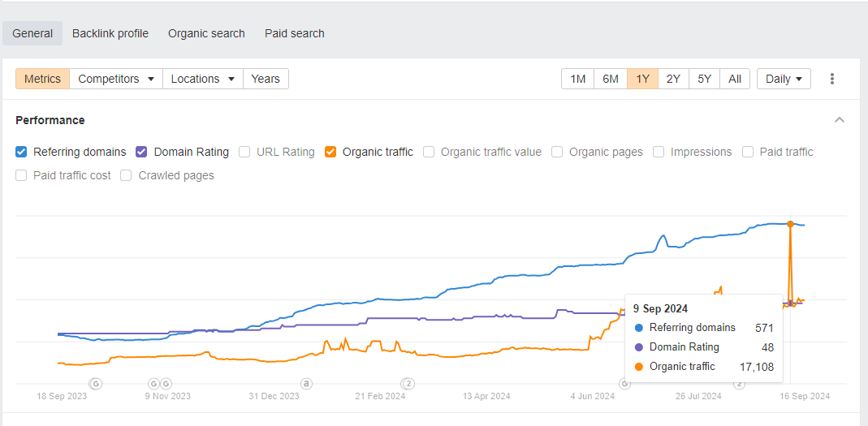This screenshot has width=868, height=426.
Task: Open the three-dot more options menu
Action: [x=832, y=79]
